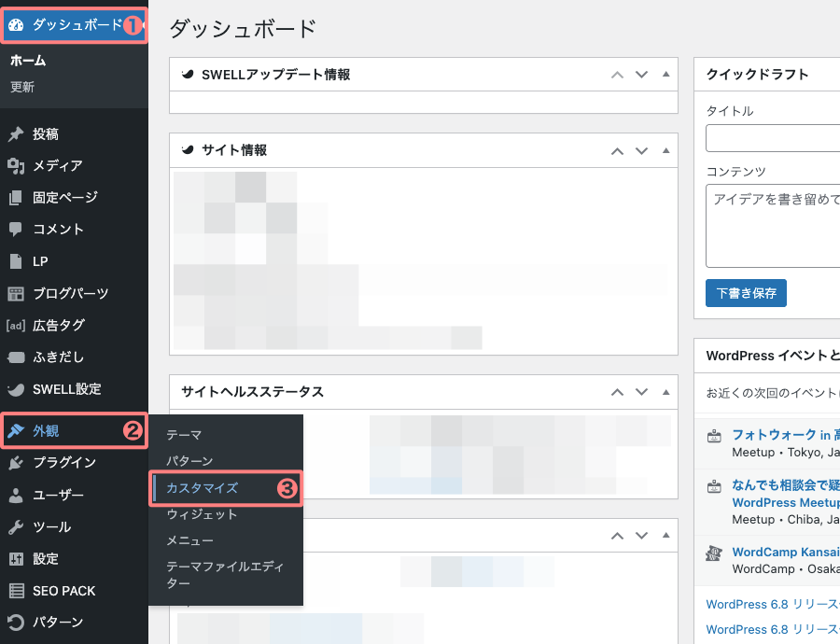The width and height of the screenshot is (840, 644).
Task: Move サイトヘルスステータス panel down
Action: pyautogui.click(x=642, y=392)
